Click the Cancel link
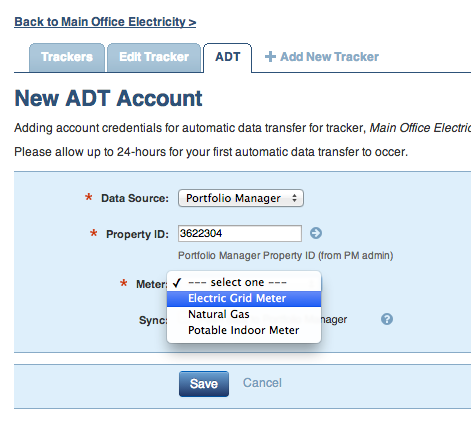Image resolution: width=471 pixels, height=438 pixels. pyautogui.click(x=262, y=383)
